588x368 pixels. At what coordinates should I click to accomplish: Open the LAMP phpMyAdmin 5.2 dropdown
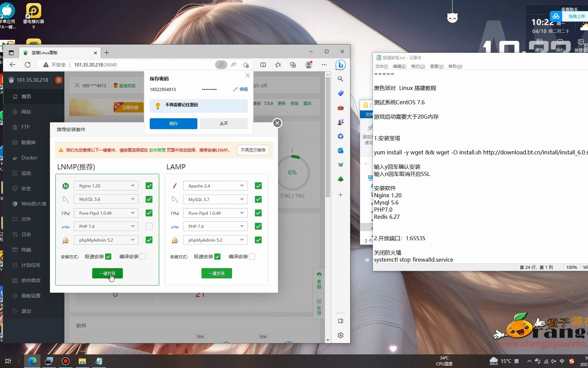215,240
